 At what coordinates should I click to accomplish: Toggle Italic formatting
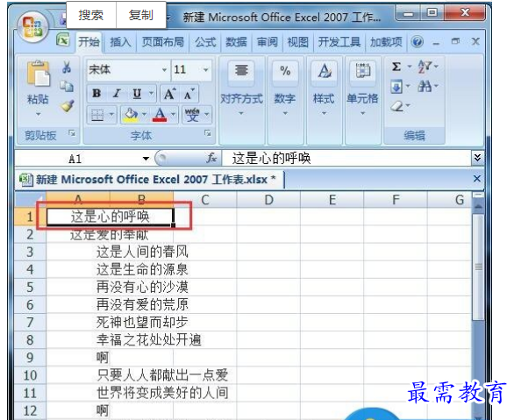[x=117, y=94]
